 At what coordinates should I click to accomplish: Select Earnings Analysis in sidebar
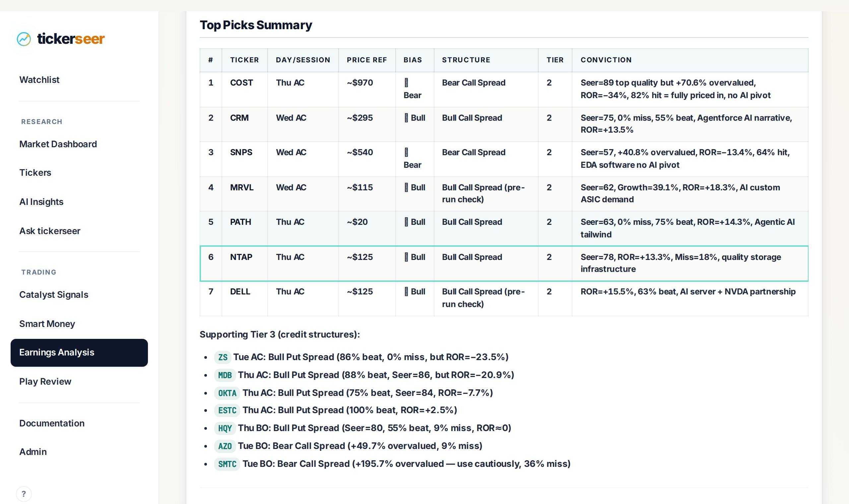coord(79,352)
